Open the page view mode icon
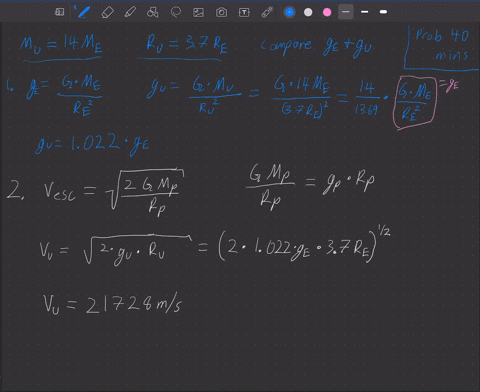The image size is (480, 392). point(59,12)
